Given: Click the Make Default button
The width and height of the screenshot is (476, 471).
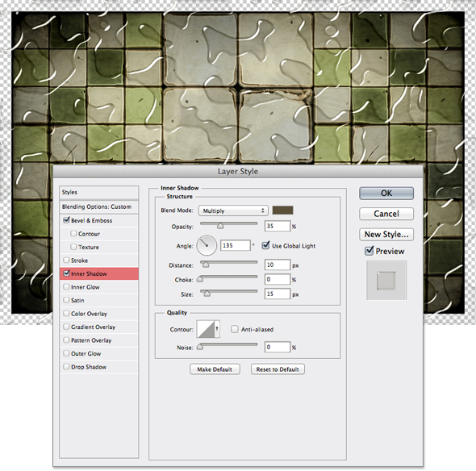Looking at the screenshot, I should pos(215,369).
